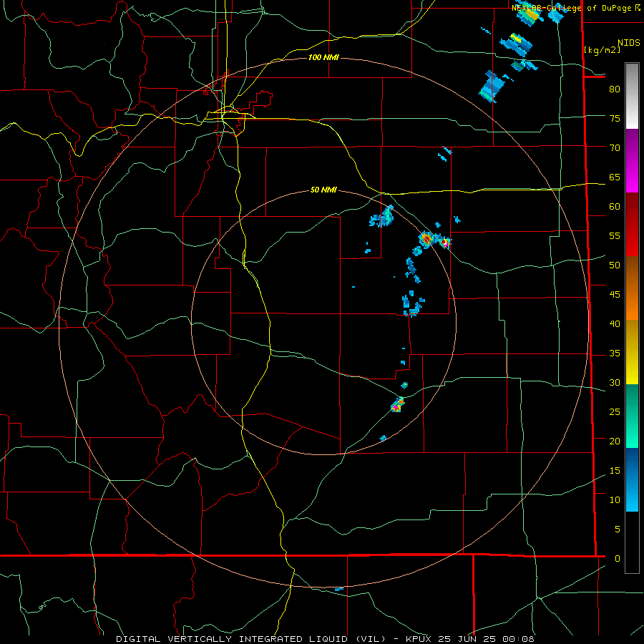
Task: Click the large blue rectangular echo near 100 NMI ring
Action: (x=491, y=87)
